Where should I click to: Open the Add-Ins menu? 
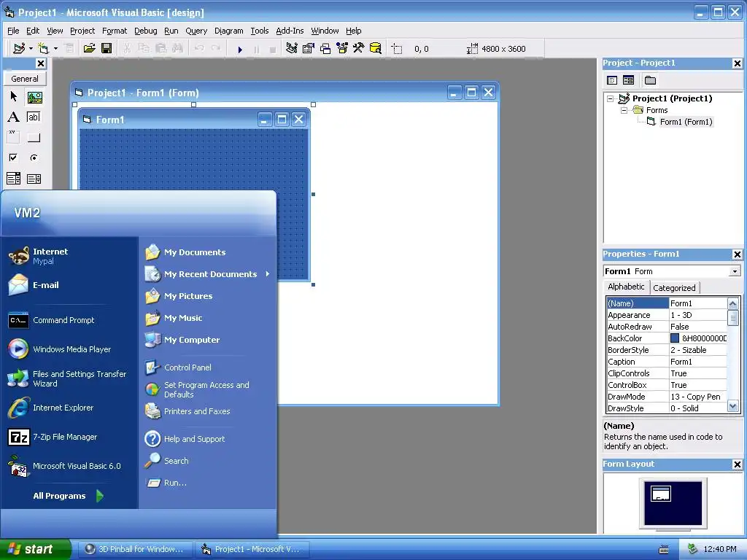click(290, 31)
